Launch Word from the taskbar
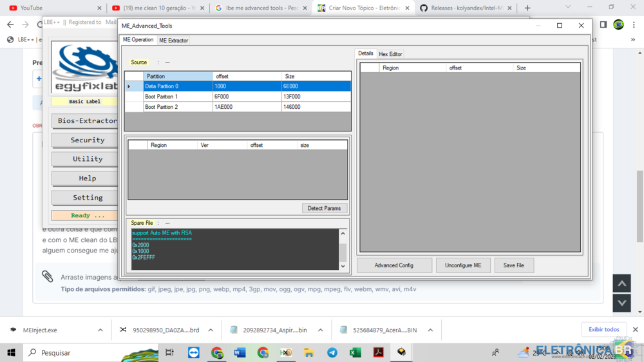Viewport: 644px width, 362px height. coord(240,352)
